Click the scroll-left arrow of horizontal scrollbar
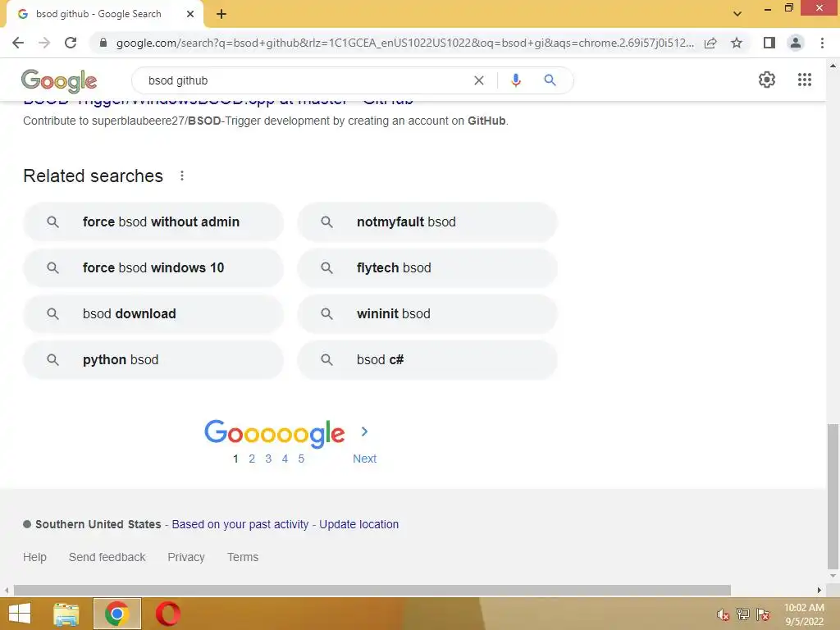Screen dimensions: 840x630 pyautogui.click(x=7, y=591)
